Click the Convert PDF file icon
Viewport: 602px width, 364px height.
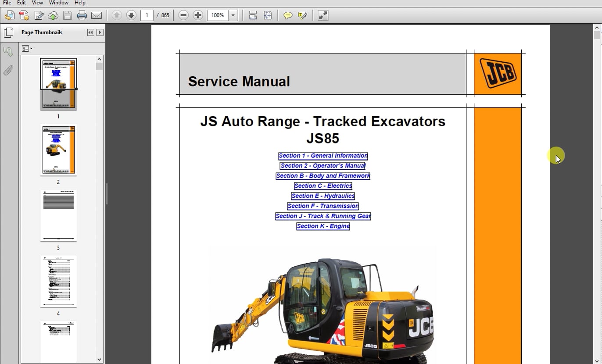point(24,15)
